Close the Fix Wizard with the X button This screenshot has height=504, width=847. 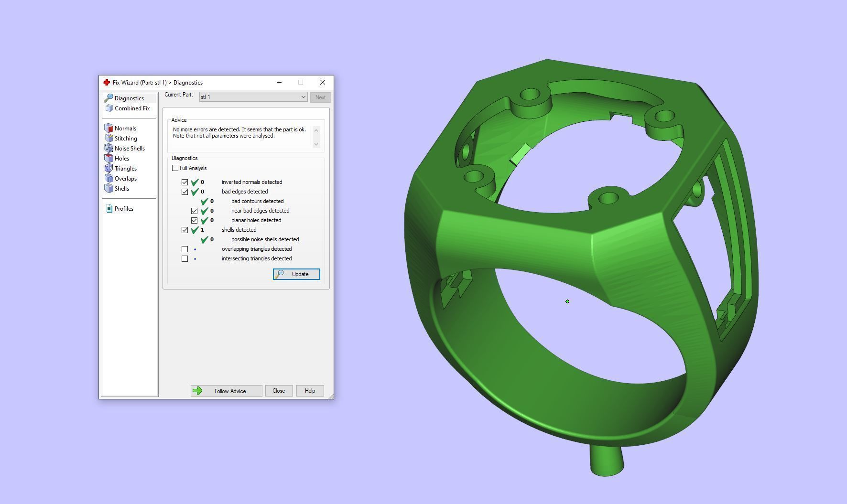pos(323,82)
